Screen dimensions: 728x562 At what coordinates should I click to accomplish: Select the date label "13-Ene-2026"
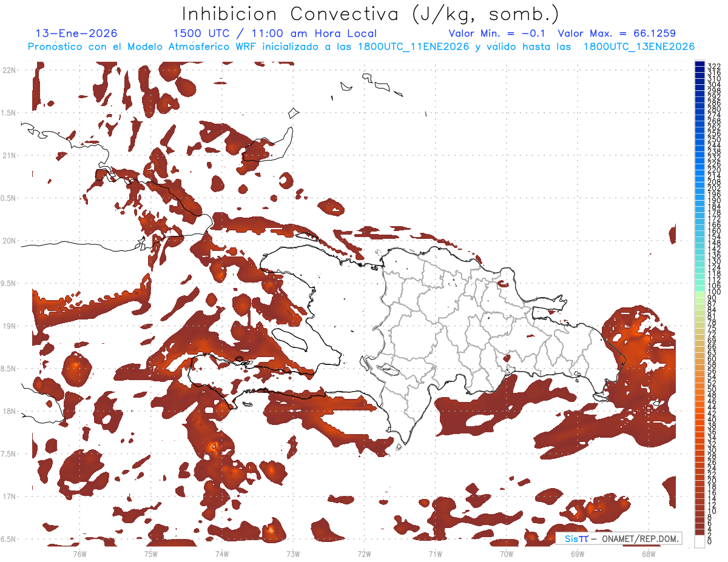[76, 33]
